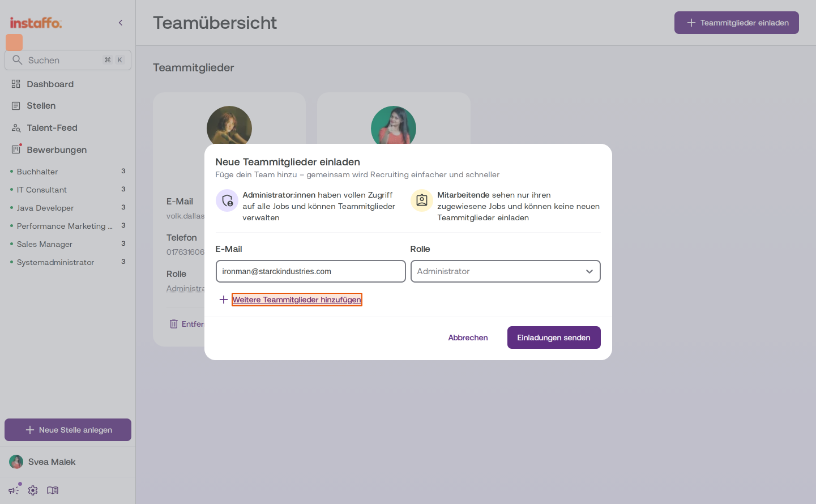Click the plus icon beside Weitere Teammitglieder
Image resolution: width=816 pixels, height=504 pixels.
[x=224, y=300]
